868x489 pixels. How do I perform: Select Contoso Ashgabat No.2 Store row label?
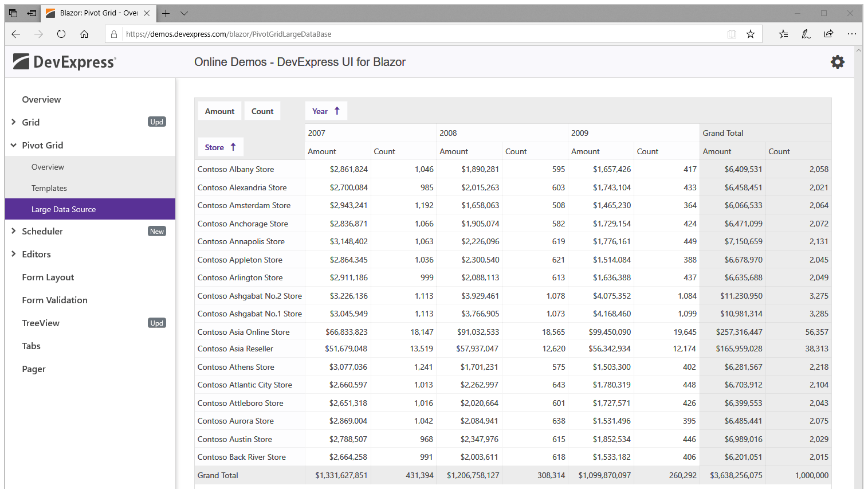coord(250,296)
